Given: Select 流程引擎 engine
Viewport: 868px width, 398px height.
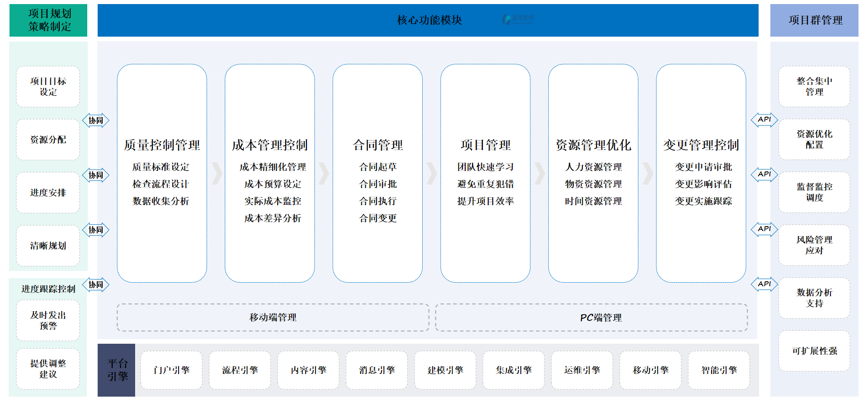Looking at the screenshot, I should [240, 370].
